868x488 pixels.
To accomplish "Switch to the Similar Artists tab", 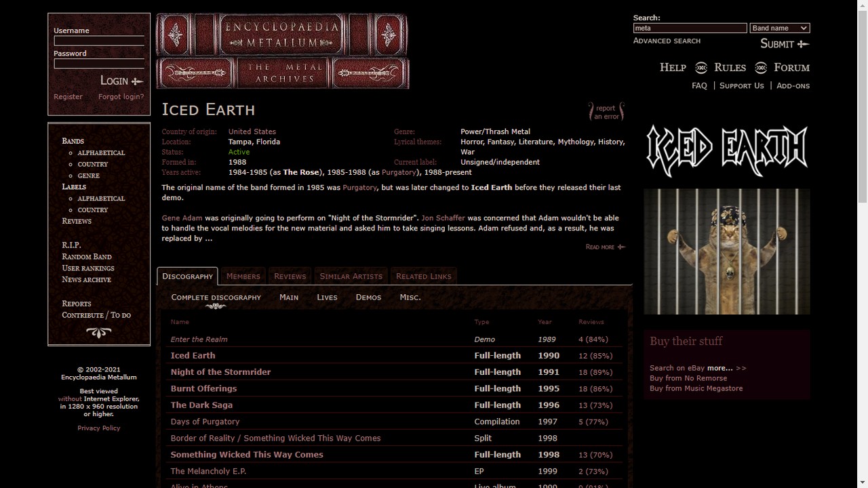I will click(x=351, y=277).
